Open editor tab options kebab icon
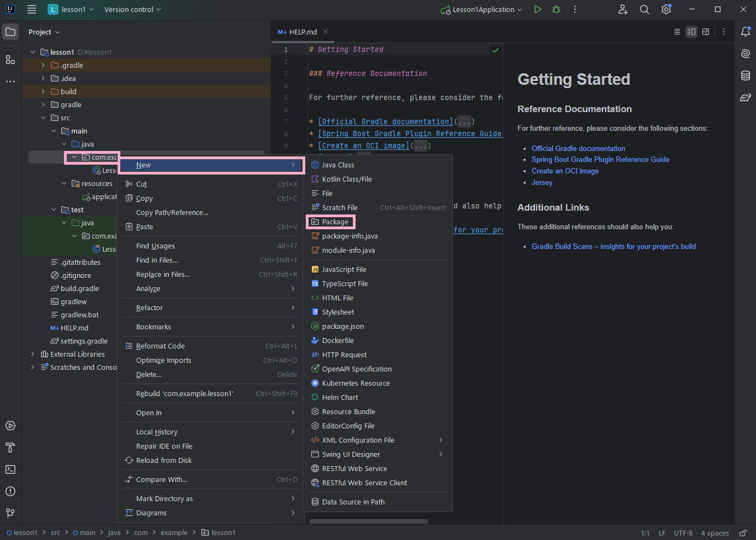 coord(724,32)
